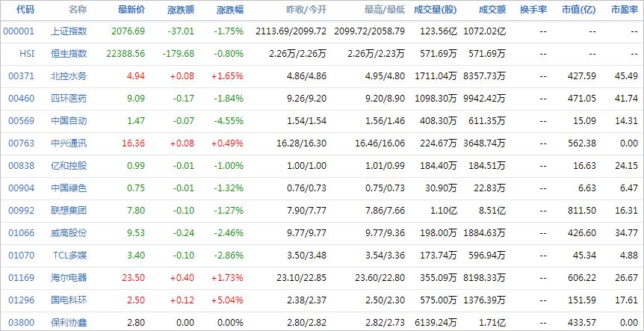Sort by 成交额 column header

[492, 10]
